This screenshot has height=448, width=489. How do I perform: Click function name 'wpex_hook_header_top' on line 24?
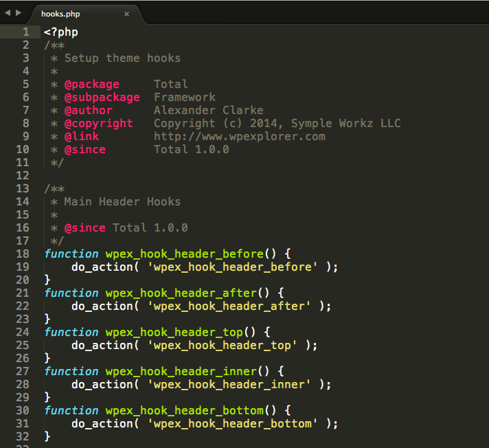[174, 333]
